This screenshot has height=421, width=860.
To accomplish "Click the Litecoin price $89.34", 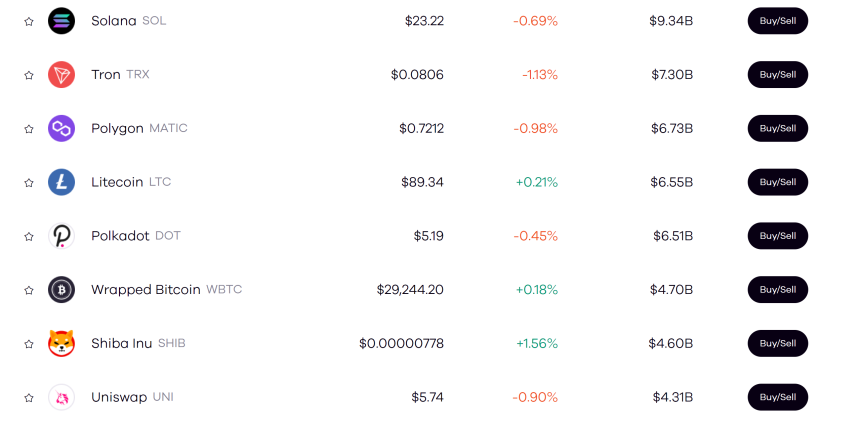I will [x=422, y=182].
